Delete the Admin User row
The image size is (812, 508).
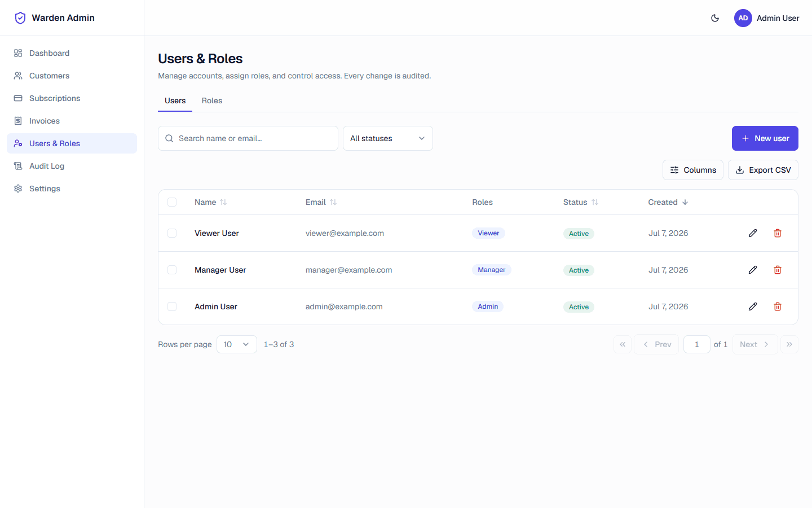778,306
